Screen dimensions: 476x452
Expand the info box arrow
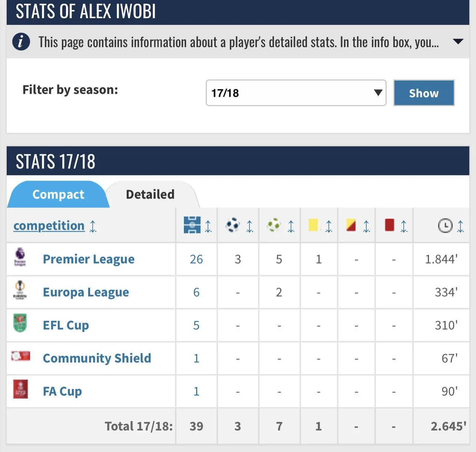pos(458,42)
